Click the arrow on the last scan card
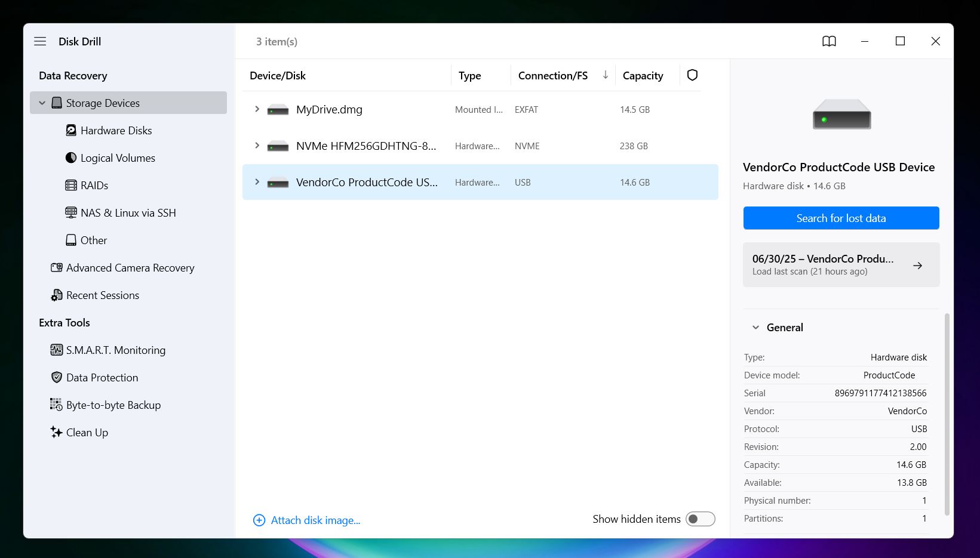 [918, 265]
